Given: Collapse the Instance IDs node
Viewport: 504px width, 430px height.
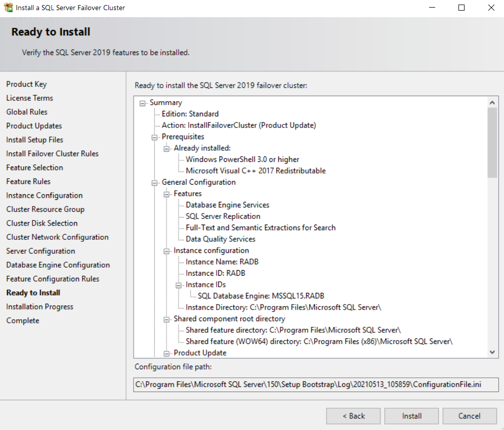Looking at the screenshot, I should (x=179, y=285).
